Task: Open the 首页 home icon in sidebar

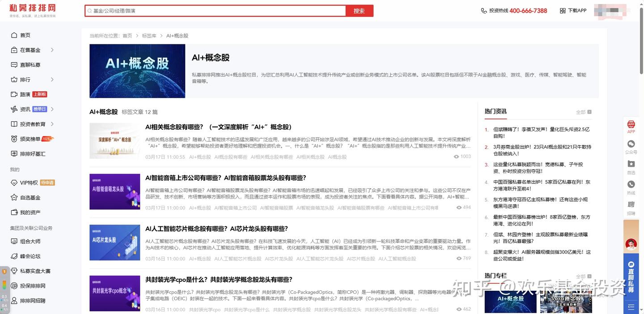Action: pyautogui.click(x=14, y=35)
